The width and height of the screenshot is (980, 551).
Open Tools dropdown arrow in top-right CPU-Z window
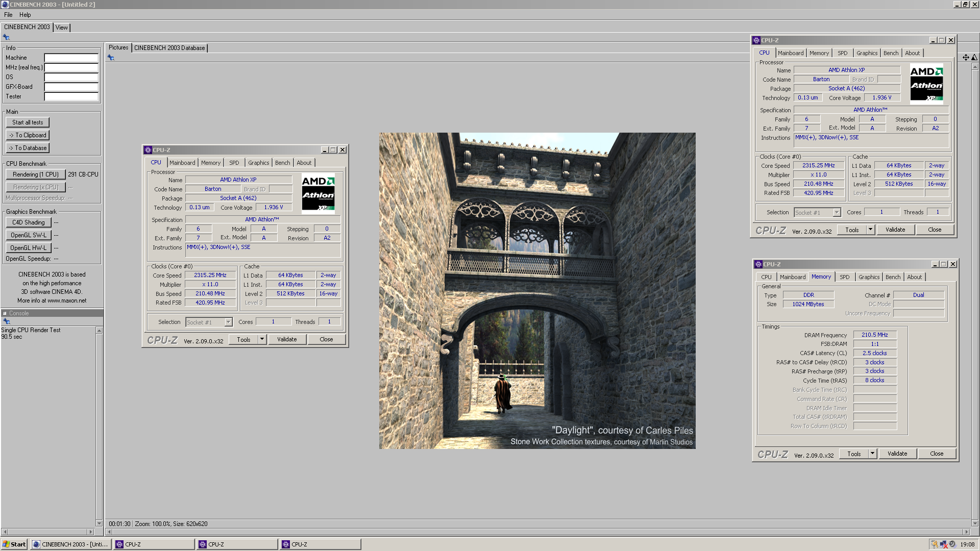point(871,230)
